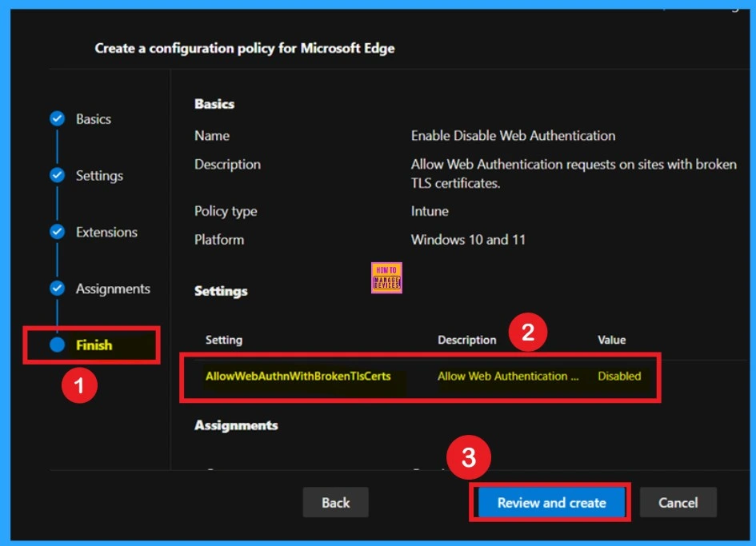
Task: Click the Create a configuration policy title
Action: [x=245, y=48]
